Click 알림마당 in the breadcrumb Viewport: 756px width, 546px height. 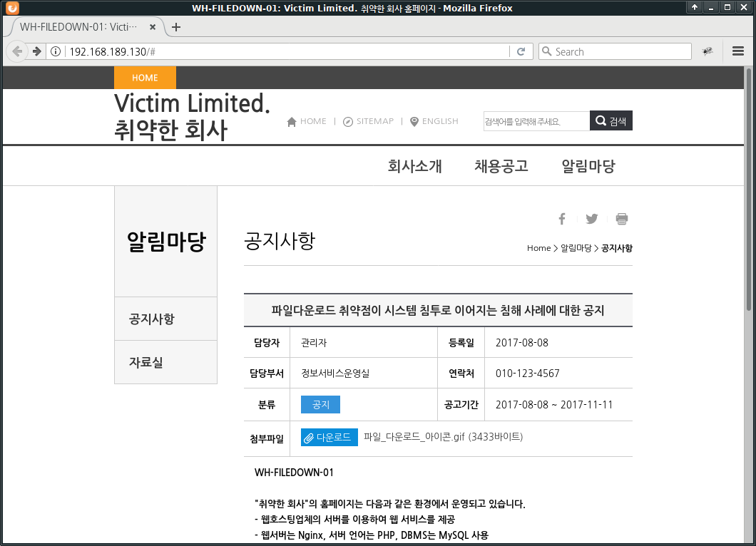pyautogui.click(x=576, y=248)
